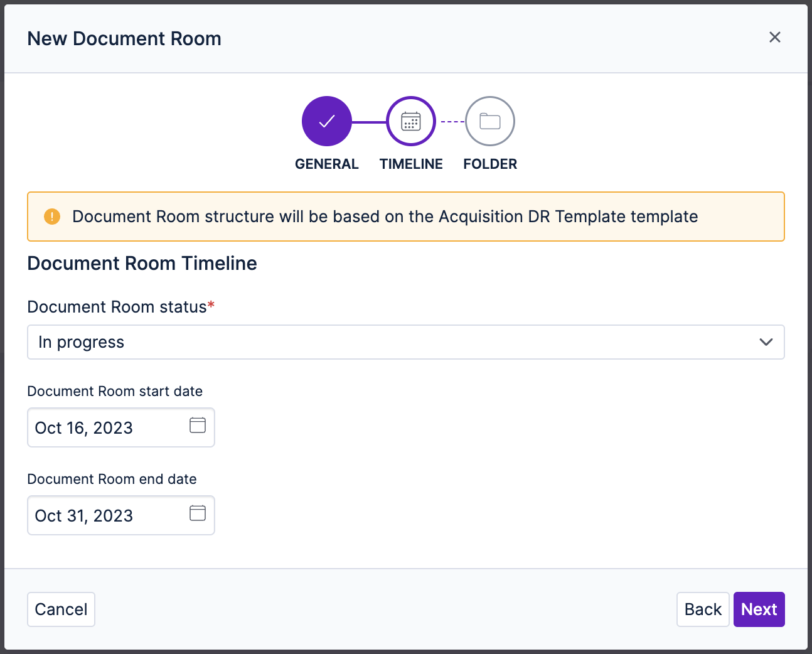The image size is (812, 654).
Task: Click the chevron on the status dropdown
Action: click(766, 342)
